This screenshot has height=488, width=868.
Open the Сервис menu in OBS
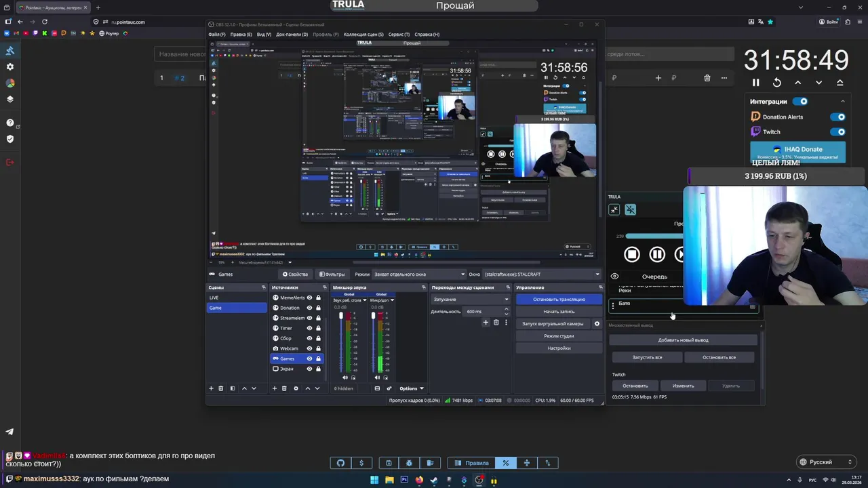click(x=399, y=34)
